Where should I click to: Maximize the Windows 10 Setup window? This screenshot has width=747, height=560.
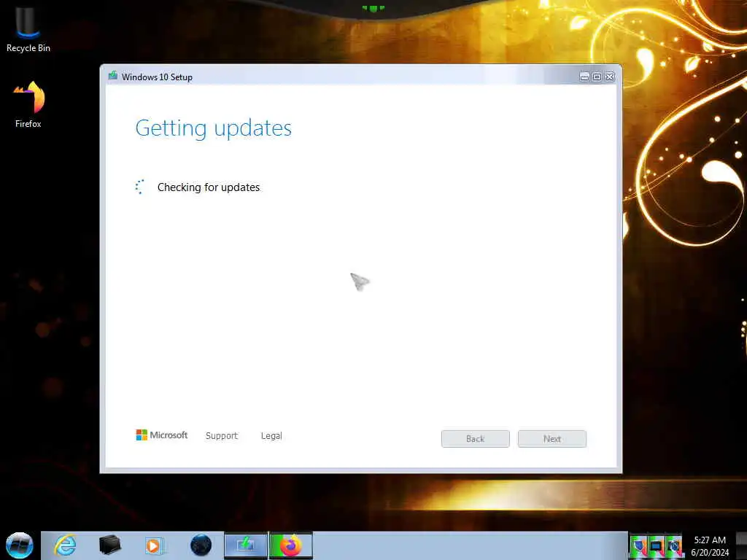597,77
